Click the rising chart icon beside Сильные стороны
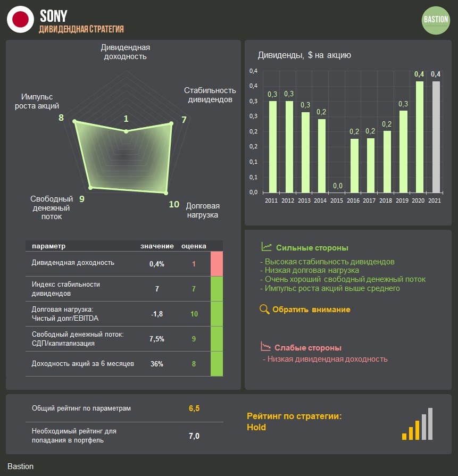458x476 pixels. (267, 246)
